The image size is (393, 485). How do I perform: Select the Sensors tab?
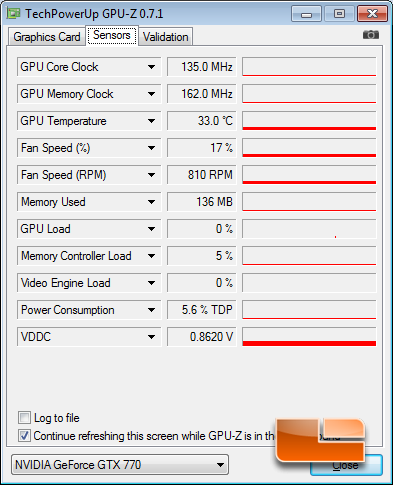tap(112, 35)
